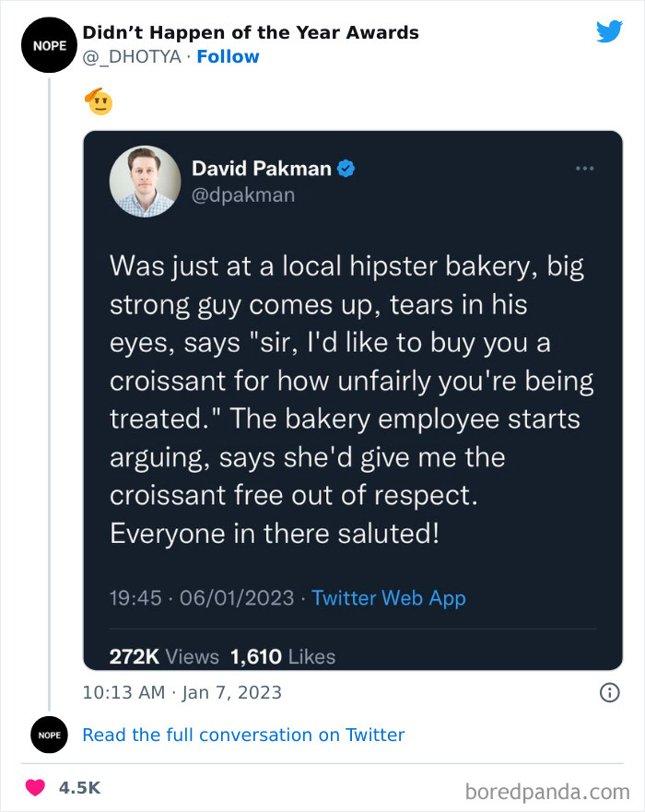645x812 pixels.
Task: Click the verified badge next to David Pakman
Action: point(346,169)
